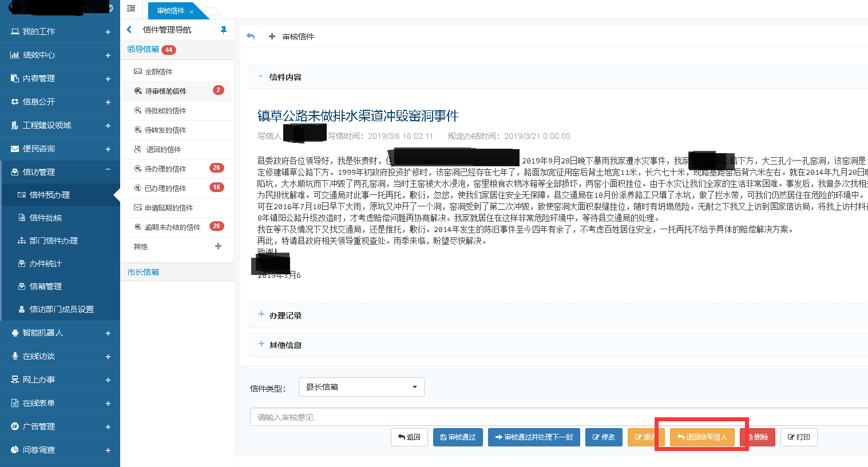This screenshot has width=868, height=467.
Task: Click the sidebar collapse hamburger icon
Action: (131, 9)
